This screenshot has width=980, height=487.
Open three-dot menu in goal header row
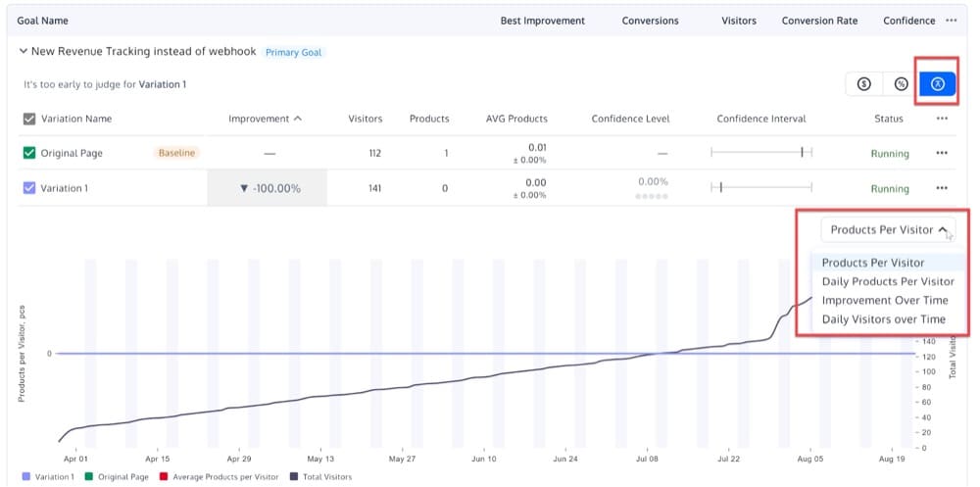952,21
